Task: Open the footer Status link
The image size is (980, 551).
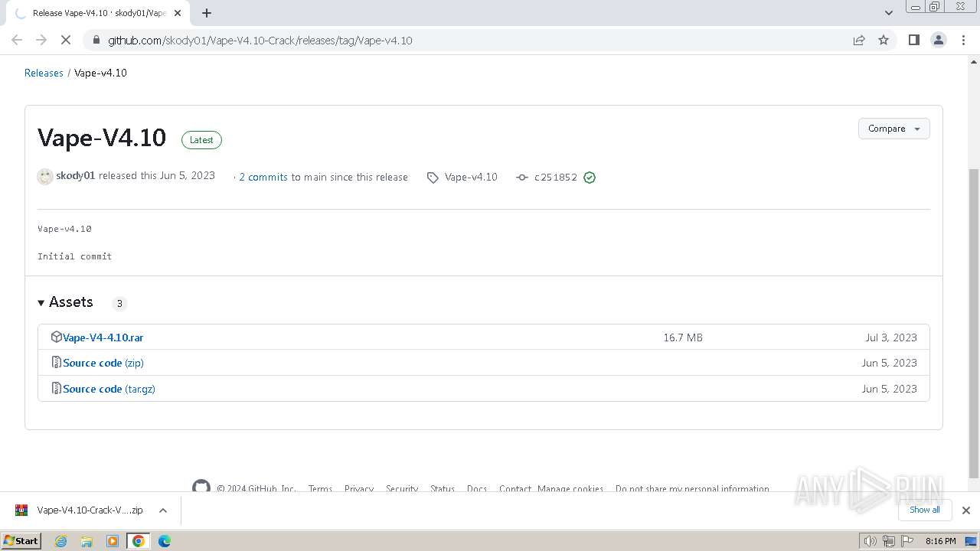Action: point(443,489)
